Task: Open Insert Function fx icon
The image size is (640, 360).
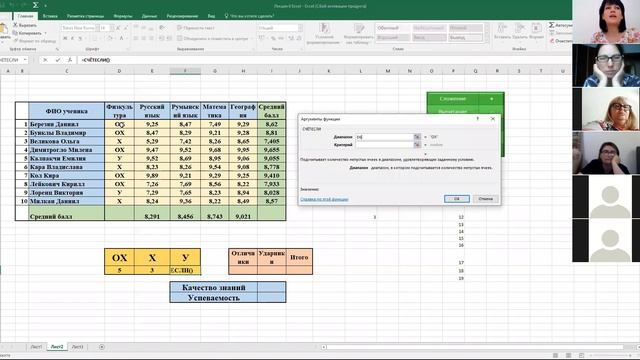Action: pos(70,60)
